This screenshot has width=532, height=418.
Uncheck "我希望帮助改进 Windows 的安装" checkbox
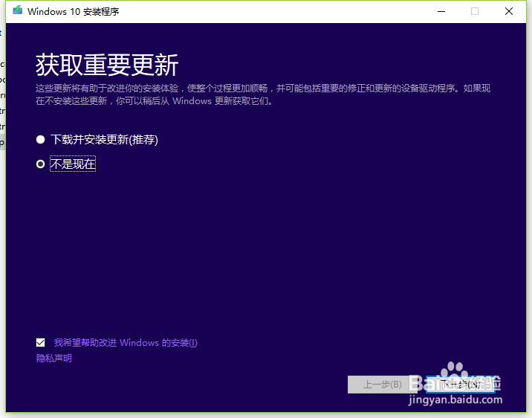pos(40,343)
